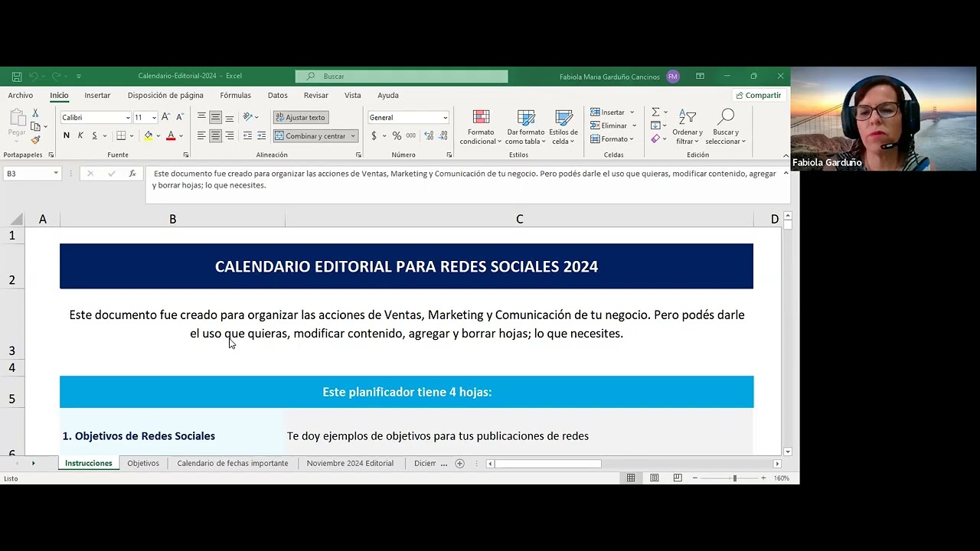The width and height of the screenshot is (980, 551).
Task: Decrease the indent
Action: (247, 135)
